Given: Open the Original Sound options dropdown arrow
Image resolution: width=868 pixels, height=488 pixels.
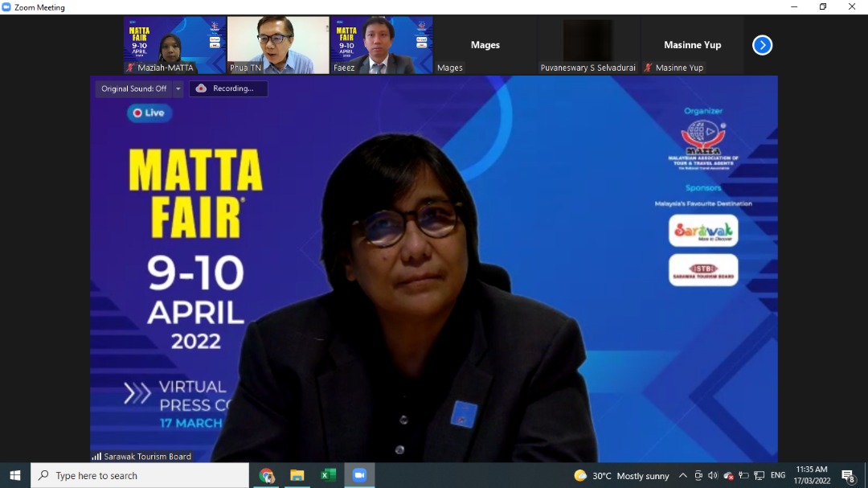Looking at the screenshot, I should click(178, 88).
